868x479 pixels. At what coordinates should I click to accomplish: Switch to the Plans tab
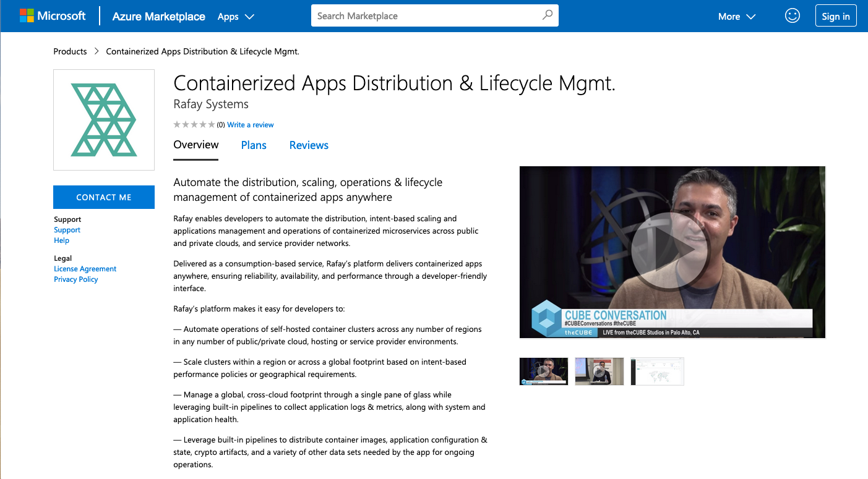(254, 145)
